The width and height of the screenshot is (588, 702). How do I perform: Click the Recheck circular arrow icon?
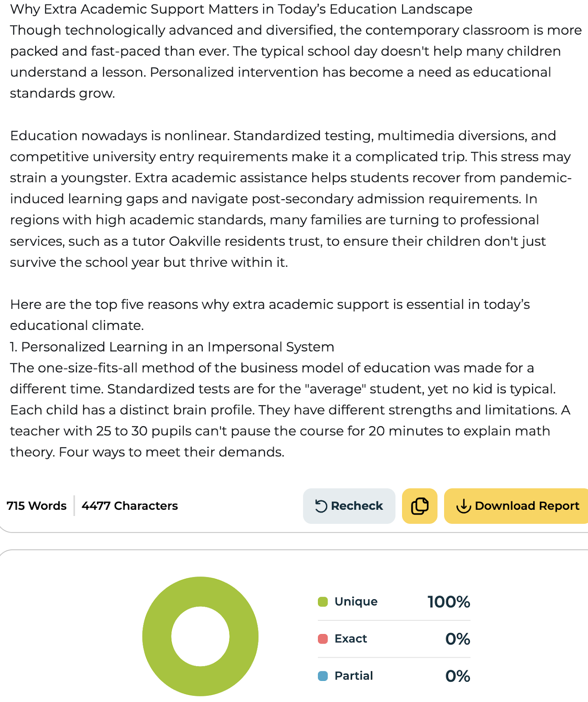point(321,506)
